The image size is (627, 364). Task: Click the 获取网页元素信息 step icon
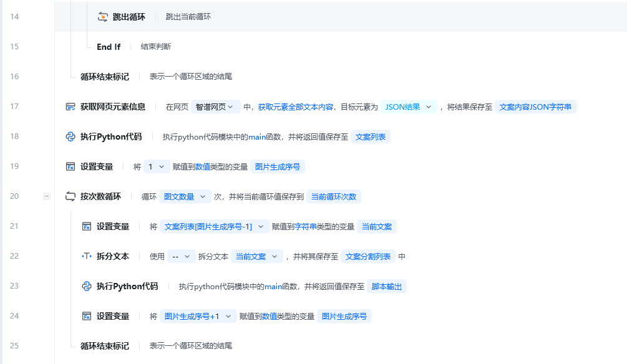click(x=70, y=107)
